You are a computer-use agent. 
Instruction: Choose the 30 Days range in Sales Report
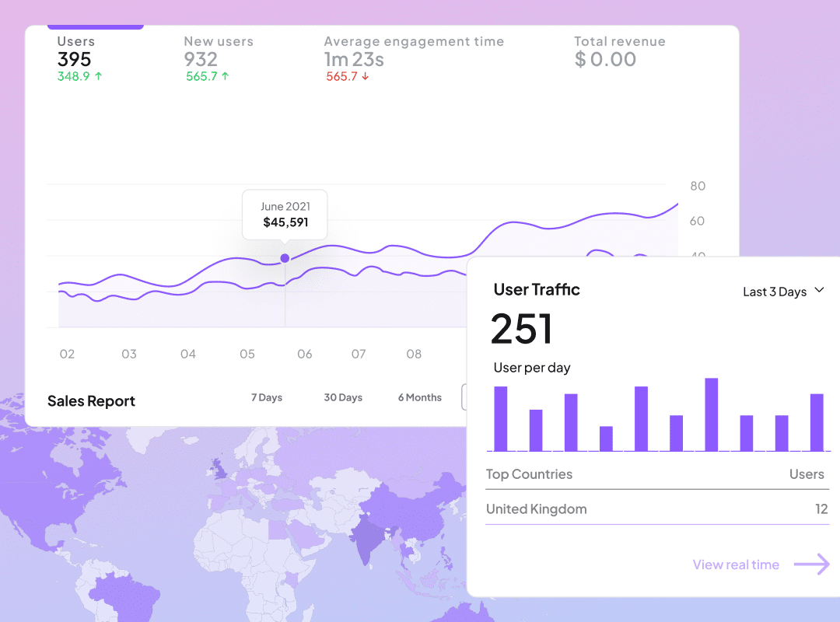click(x=343, y=397)
